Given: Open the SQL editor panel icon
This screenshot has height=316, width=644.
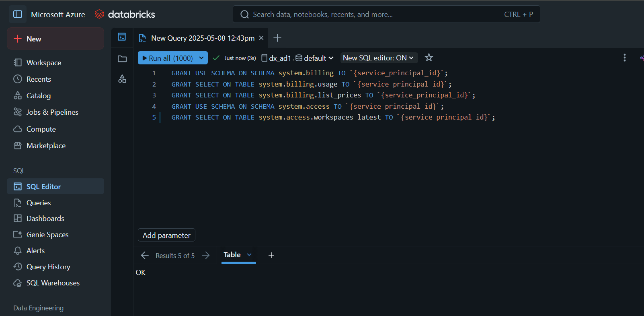Looking at the screenshot, I should point(122,37).
